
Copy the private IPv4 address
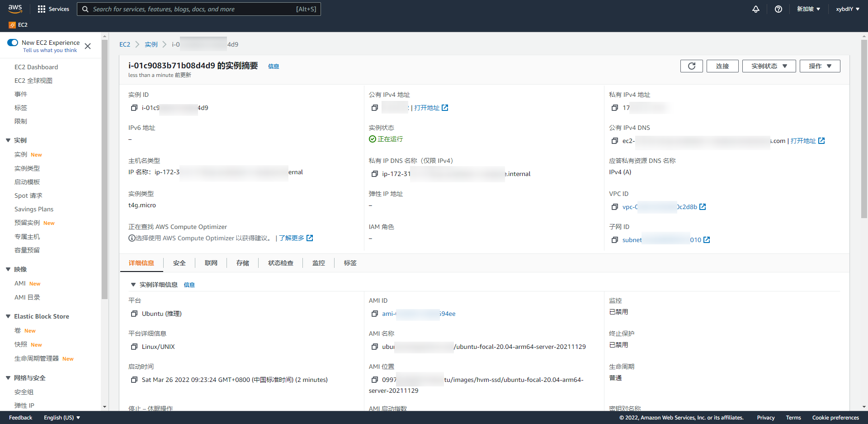pyautogui.click(x=615, y=108)
